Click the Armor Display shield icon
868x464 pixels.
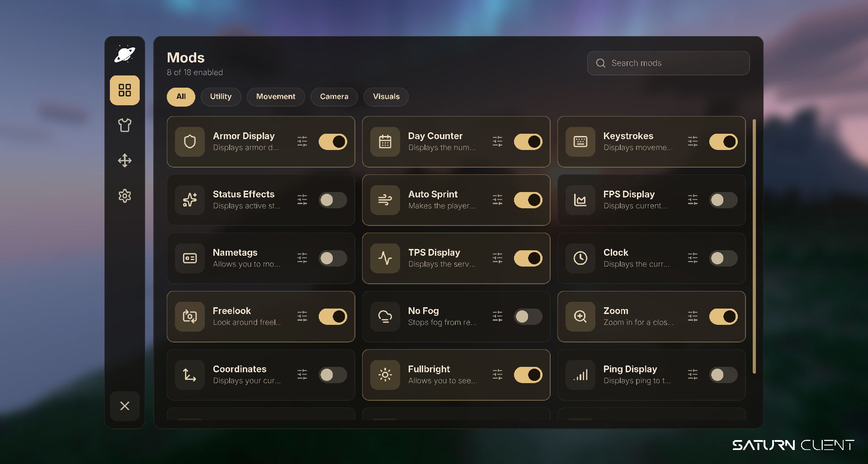[x=190, y=142]
